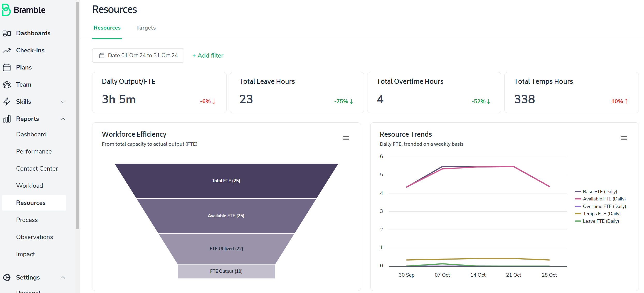Click the Skills lightning bolt icon
The height and width of the screenshot is (293, 644).
[7, 102]
